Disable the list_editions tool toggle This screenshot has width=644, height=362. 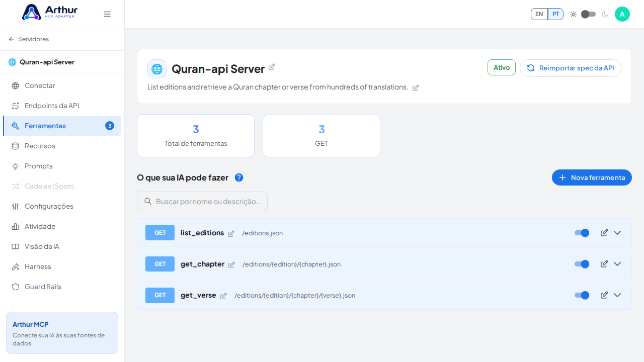click(x=582, y=233)
